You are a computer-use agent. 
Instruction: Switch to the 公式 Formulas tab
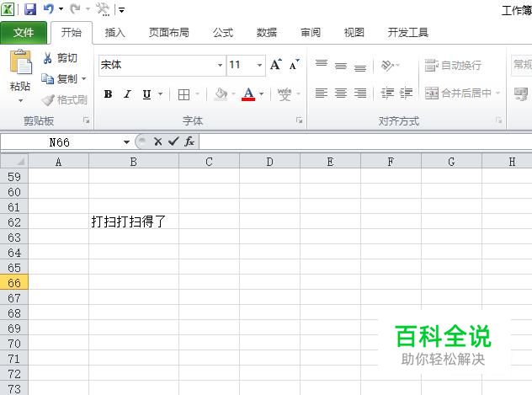[x=223, y=33]
